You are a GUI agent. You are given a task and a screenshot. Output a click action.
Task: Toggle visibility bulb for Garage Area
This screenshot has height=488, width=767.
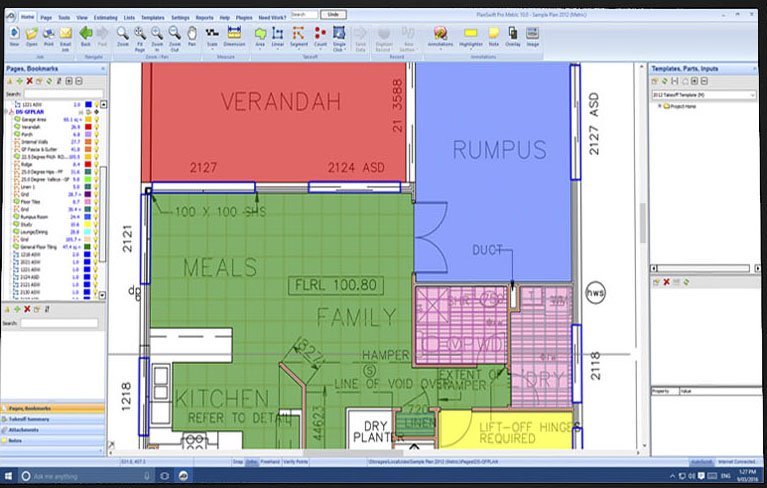[x=96, y=119]
